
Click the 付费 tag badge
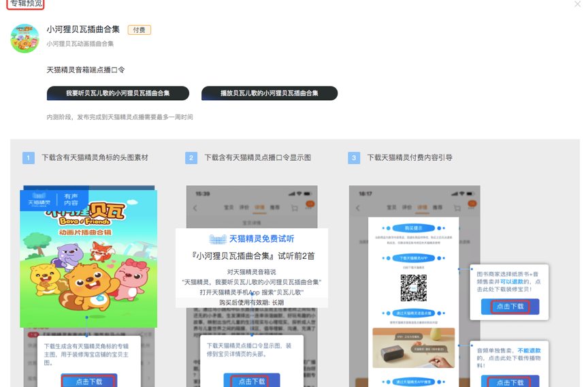point(139,30)
